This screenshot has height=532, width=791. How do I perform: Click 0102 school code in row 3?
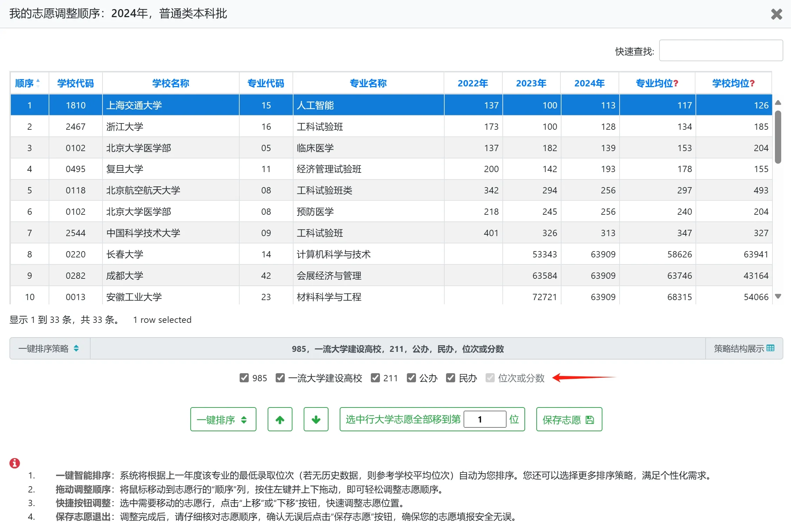pos(76,148)
